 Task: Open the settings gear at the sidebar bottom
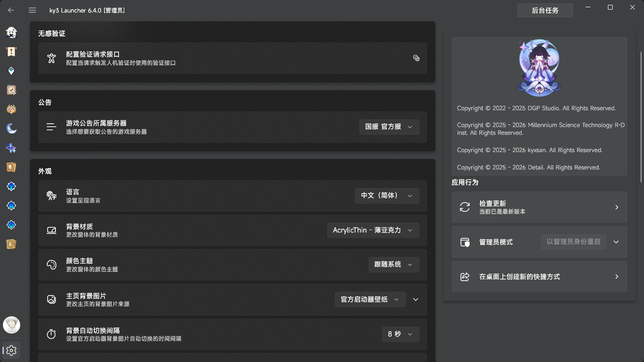(11, 350)
